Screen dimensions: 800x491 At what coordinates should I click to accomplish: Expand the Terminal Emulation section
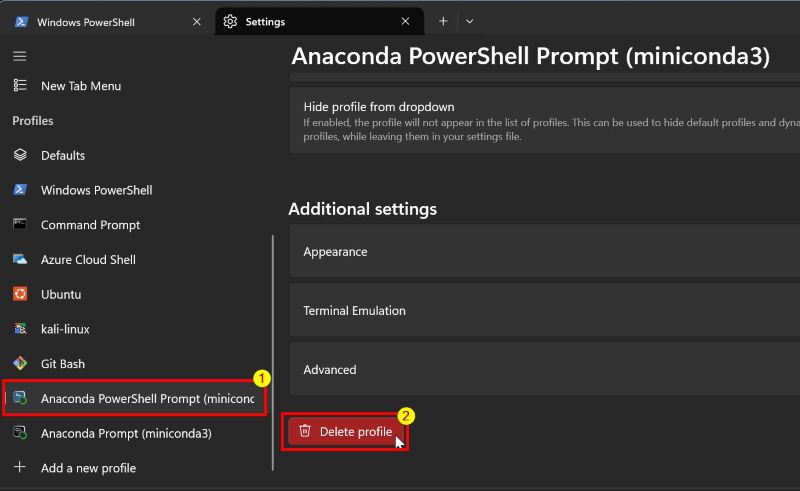[545, 311]
